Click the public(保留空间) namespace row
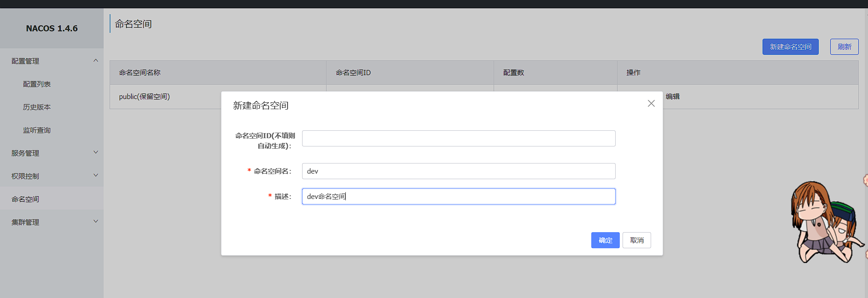 click(144, 97)
